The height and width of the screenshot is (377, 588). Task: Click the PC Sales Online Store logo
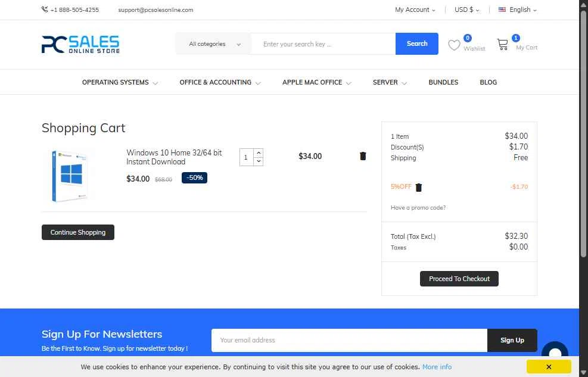80,44
